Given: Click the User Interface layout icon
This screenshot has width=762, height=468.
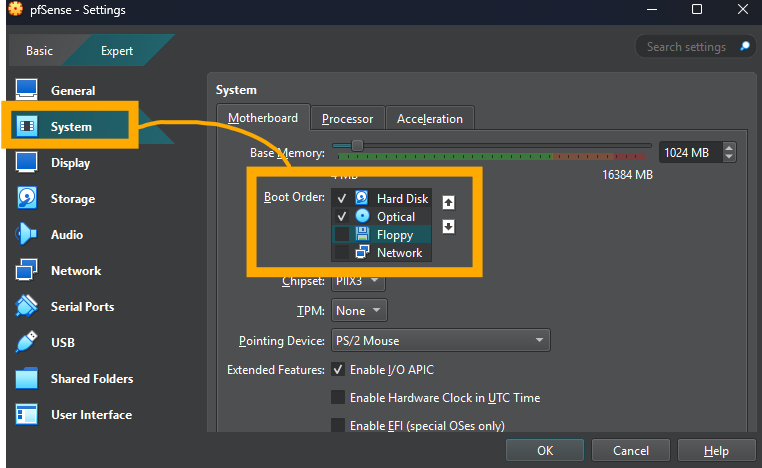Looking at the screenshot, I should [26, 415].
